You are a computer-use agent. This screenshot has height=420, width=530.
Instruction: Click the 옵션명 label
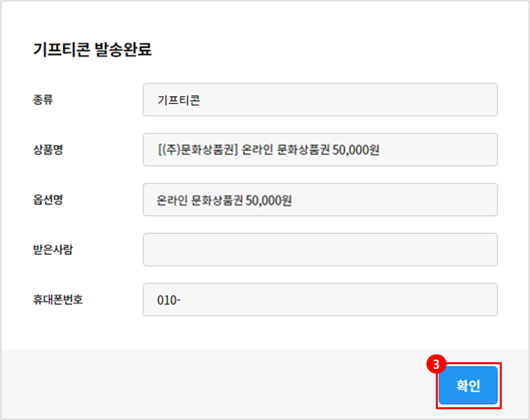(x=48, y=200)
